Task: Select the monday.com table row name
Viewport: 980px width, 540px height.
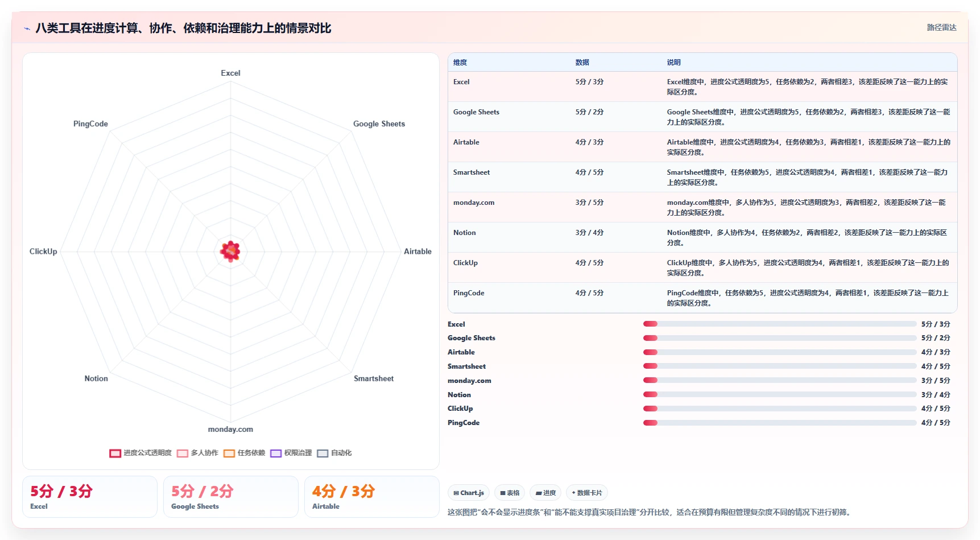Action: point(474,203)
